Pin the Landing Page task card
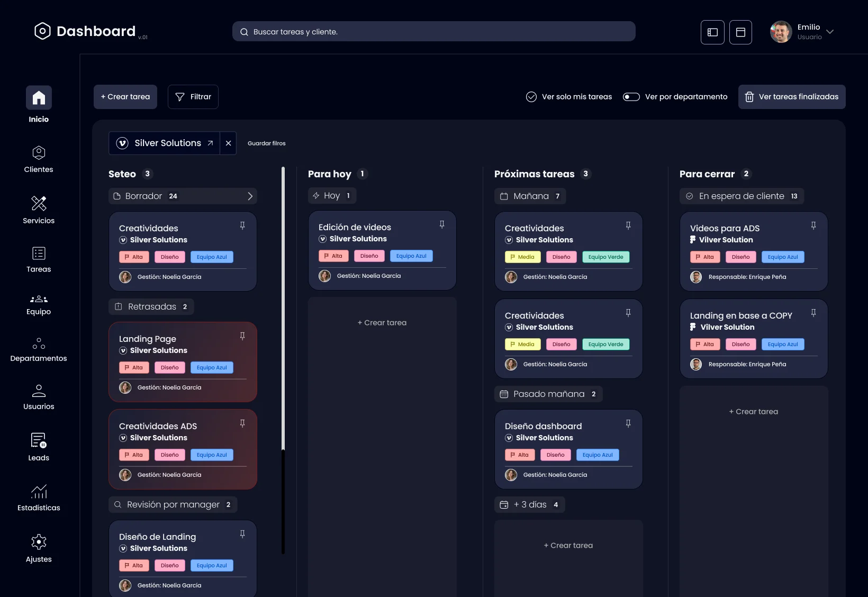The height and width of the screenshot is (597, 868). click(242, 336)
